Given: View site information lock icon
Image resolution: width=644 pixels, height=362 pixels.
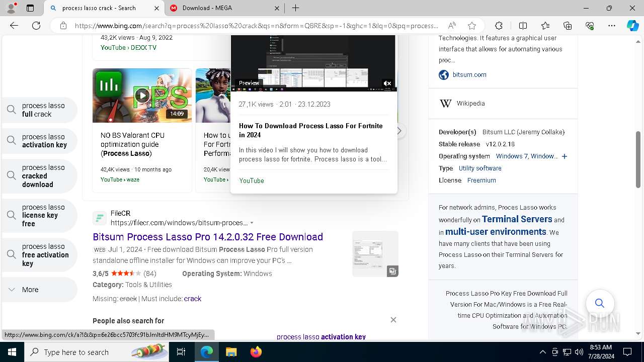Looking at the screenshot, I should pyautogui.click(x=63, y=26).
